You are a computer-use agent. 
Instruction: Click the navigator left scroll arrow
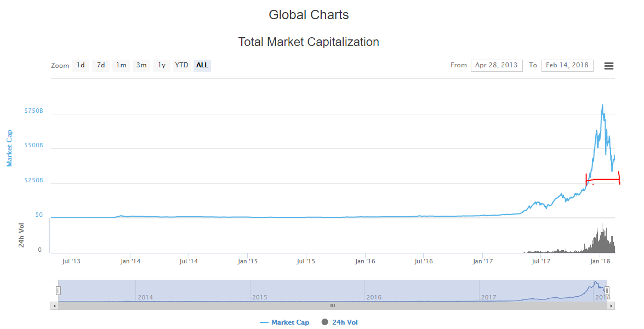click(x=54, y=305)
